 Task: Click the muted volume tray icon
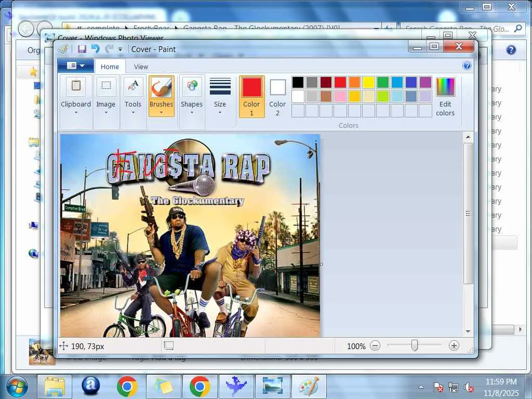469,387
